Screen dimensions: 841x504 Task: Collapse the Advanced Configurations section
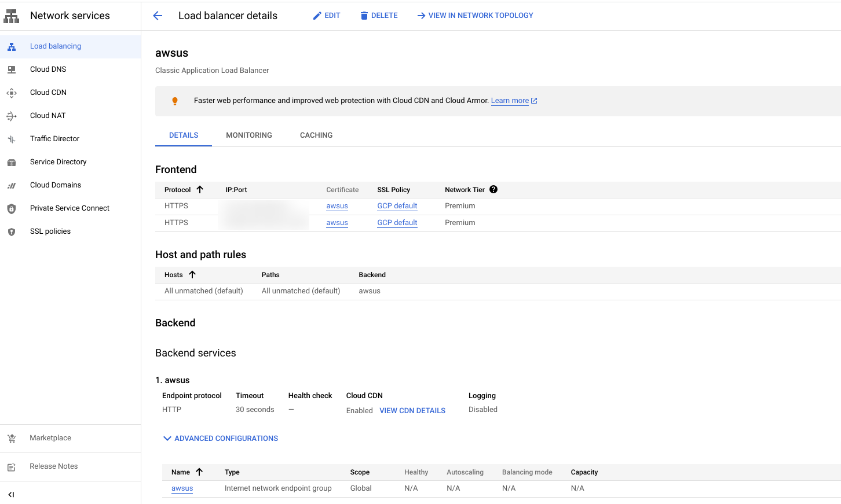point(221,439)
